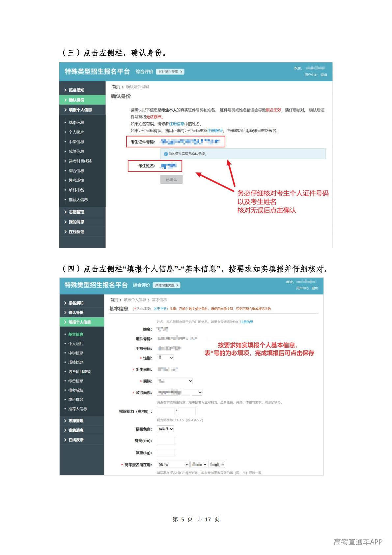Open the 民族 dropdown

pyautogui.click(x=175, y=381)
